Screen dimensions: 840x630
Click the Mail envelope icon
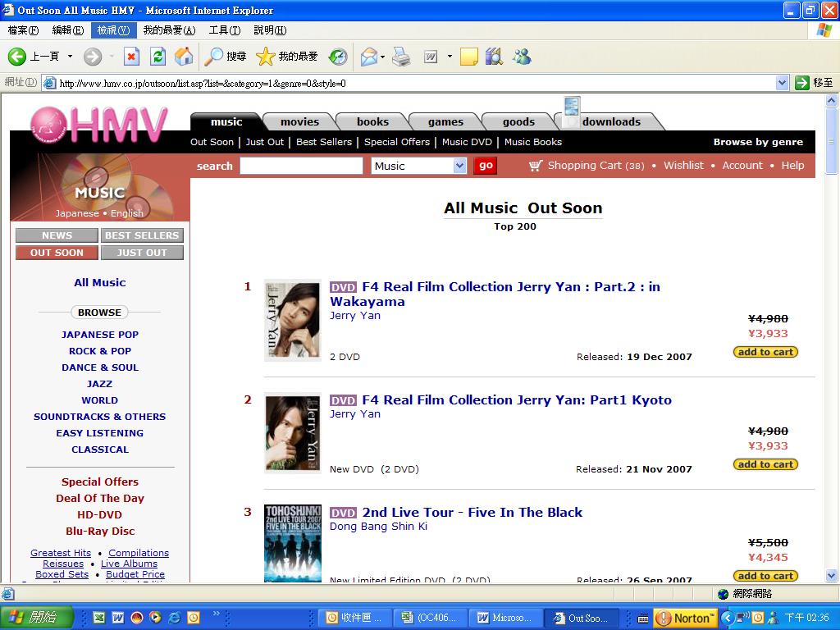(368, 57)
